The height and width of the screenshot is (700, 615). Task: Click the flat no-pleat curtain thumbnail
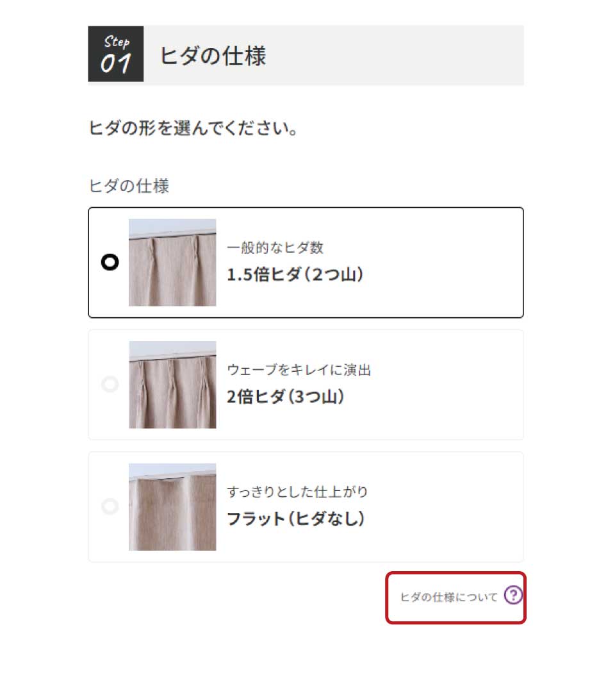(x=172, y=506)
